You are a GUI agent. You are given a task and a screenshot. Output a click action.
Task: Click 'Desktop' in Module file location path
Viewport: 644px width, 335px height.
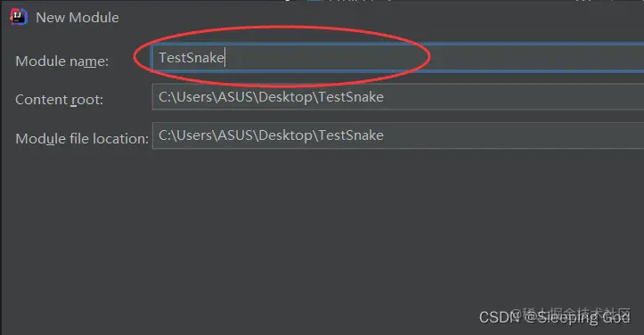tap(285, 135)
